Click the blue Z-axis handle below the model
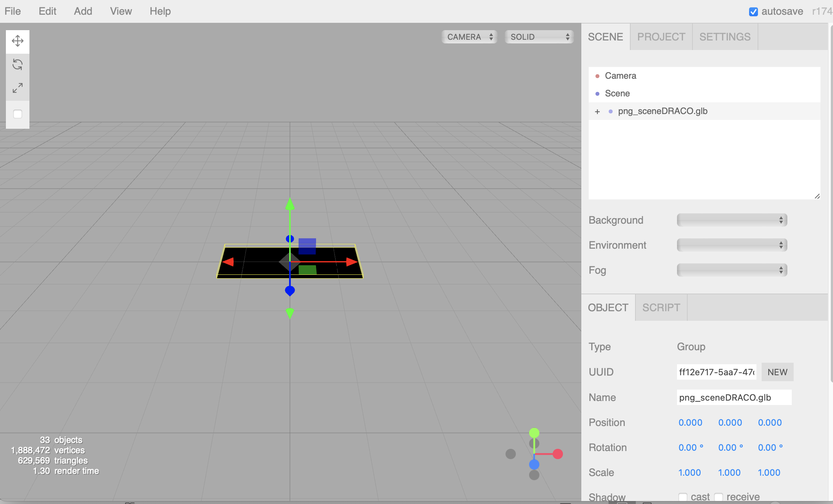Image resolution: width=833 pixels, height=504 pixels. tap(290, 291)
